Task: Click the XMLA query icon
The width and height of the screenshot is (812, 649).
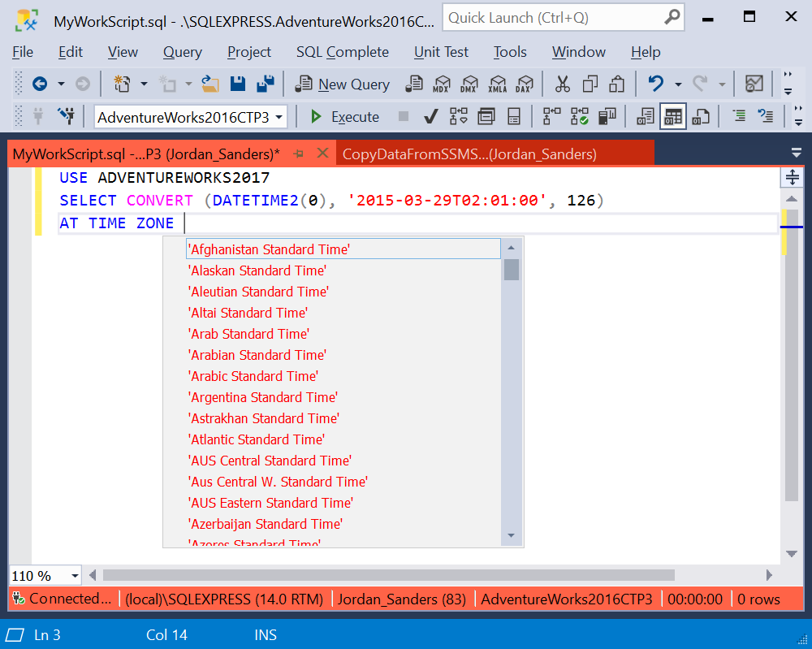Action: click(x=497, y=84)
